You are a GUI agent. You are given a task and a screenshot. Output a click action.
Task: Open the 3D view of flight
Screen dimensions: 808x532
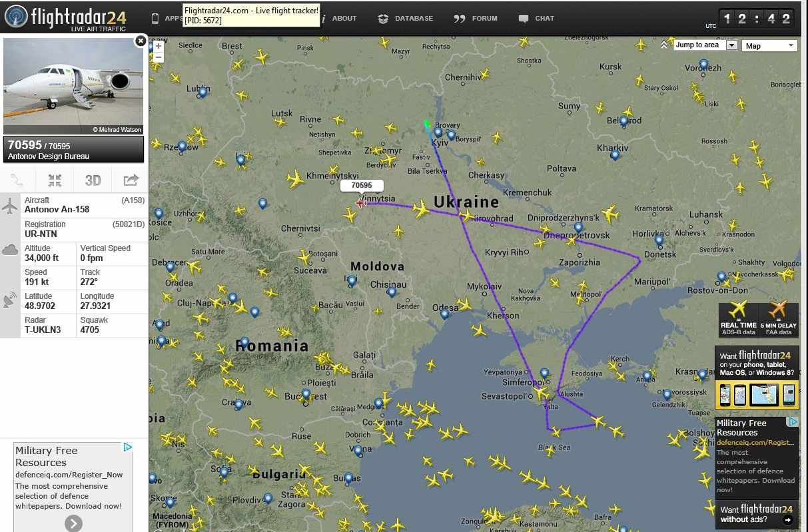click(x=93, y=180)
